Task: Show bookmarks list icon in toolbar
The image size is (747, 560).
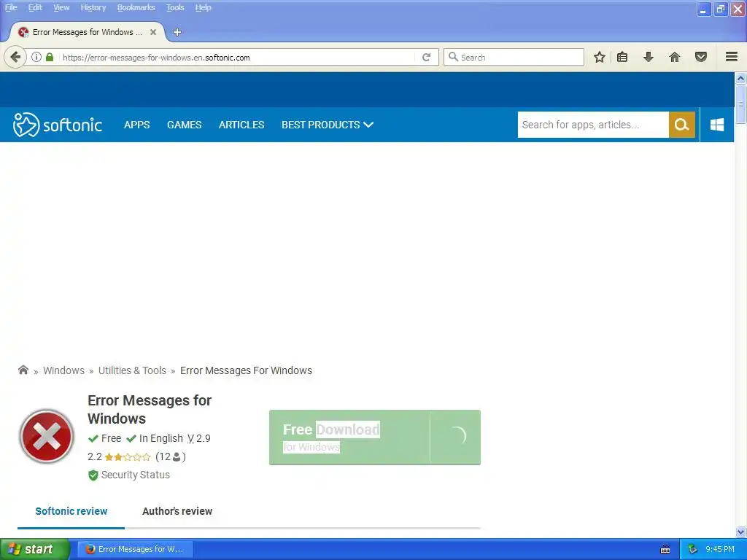Action: click(x=622, y=57)
